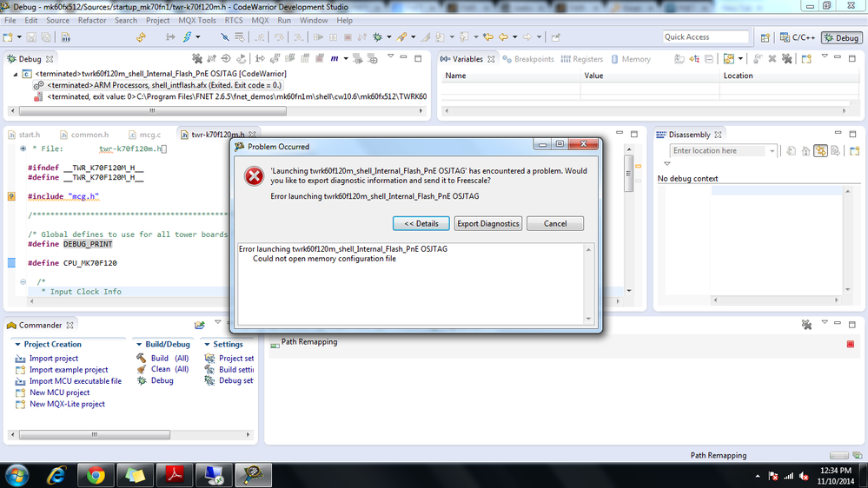The width and height of the screenshot is (868, 488).
Task: Collapse the terminated twrk60f120m launch tree node
Action: [x=15, y=74]
